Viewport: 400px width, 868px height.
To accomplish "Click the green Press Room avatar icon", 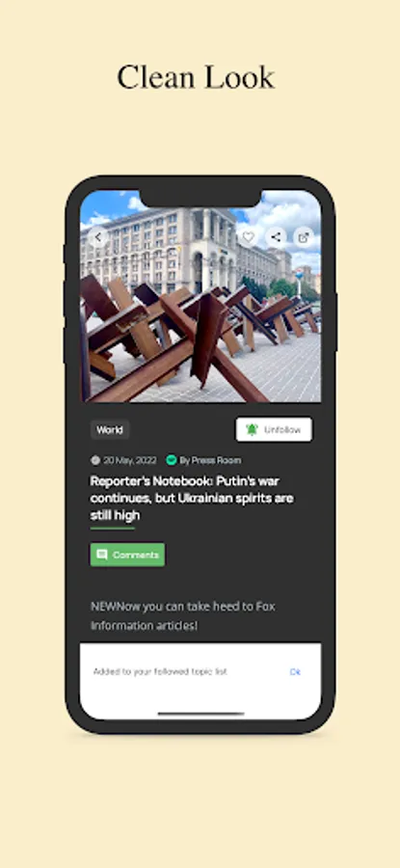I will click(172, 460).
